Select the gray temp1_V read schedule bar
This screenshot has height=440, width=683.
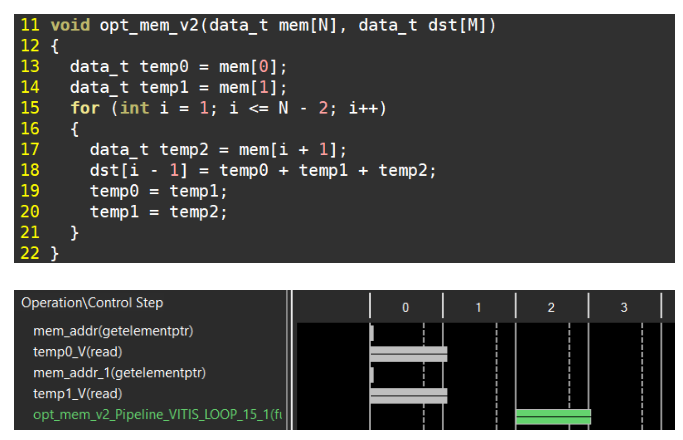(x=408, y=395)
